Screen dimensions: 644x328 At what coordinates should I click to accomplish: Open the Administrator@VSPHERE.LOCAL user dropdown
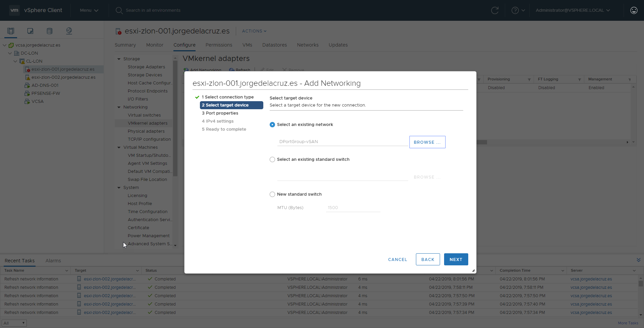click(573, 10)
